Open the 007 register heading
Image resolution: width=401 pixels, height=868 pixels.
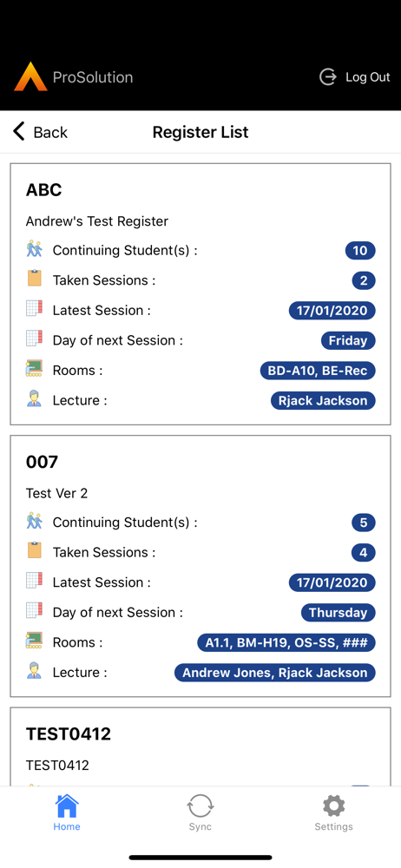click(42, 462)
